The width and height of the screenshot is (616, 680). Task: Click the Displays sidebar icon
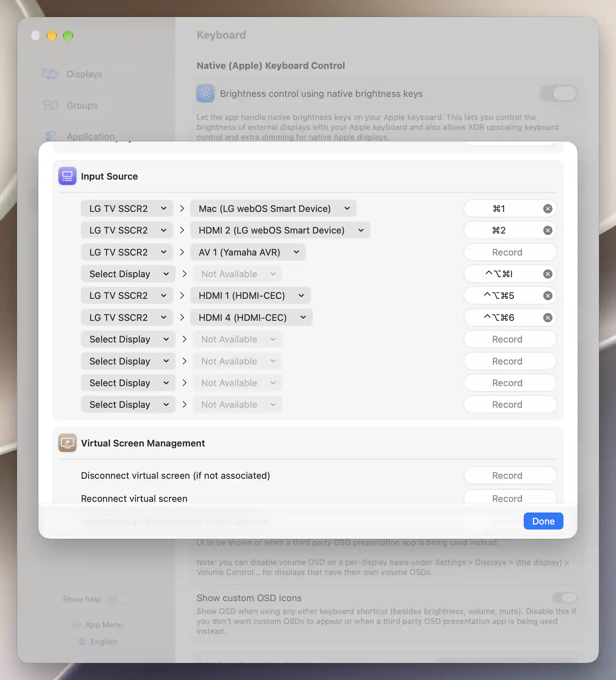point(50,74)
